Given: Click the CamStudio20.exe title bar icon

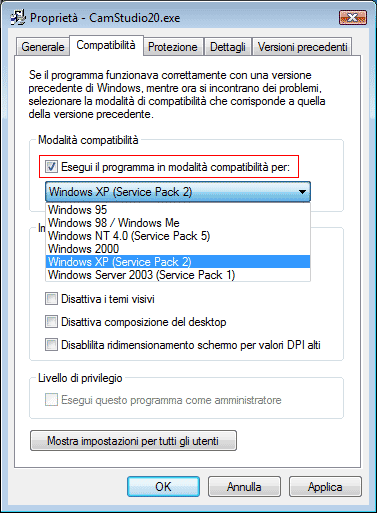Looking at the screenshot, I should pyautogui.click(x=17, y=18).
